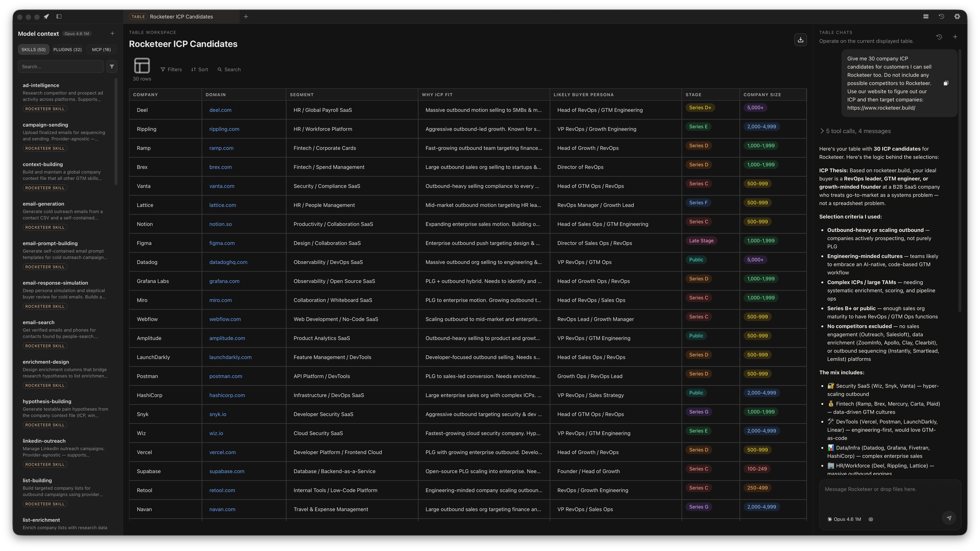Click the Series D+ stage badge for Deel
980x551 pixels.
700,108
